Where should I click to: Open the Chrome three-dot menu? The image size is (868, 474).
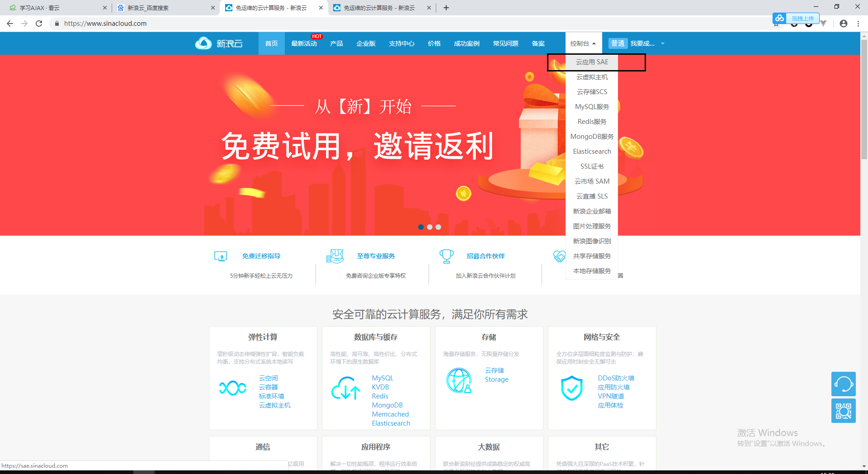pos(858,24)
